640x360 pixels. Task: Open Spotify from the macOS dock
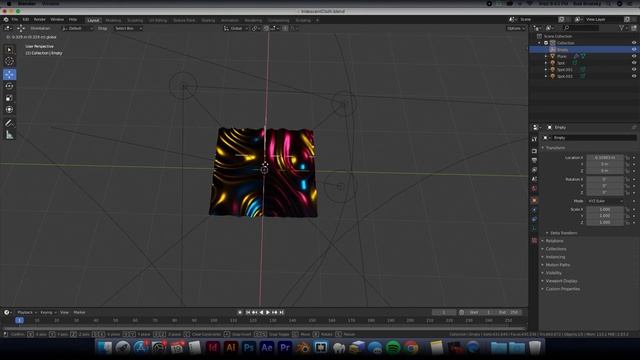393,348
